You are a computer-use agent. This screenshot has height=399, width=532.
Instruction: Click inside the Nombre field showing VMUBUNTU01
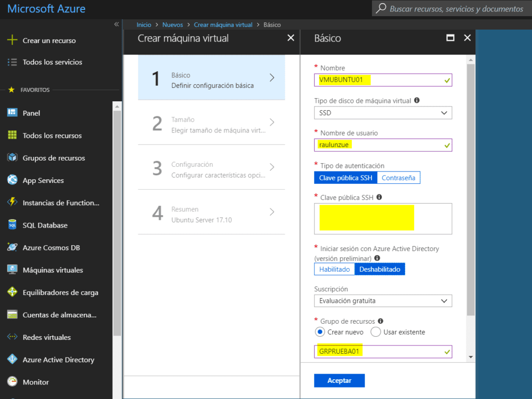[383, 80]
